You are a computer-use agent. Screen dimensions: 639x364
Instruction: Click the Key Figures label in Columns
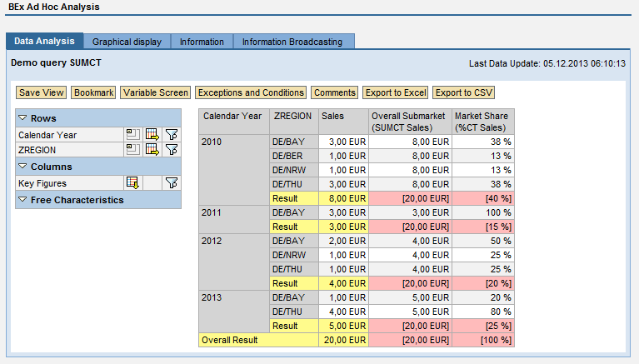(42, 183)
